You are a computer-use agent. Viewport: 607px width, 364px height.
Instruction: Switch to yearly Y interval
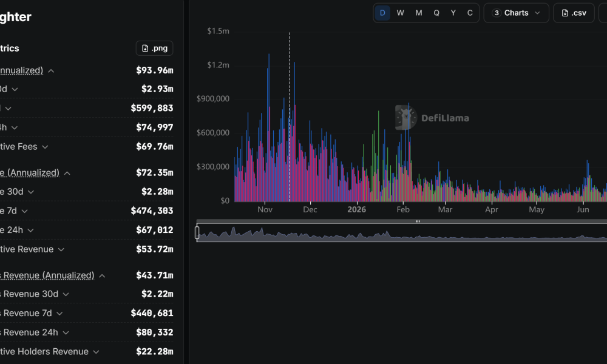[453, 13]
